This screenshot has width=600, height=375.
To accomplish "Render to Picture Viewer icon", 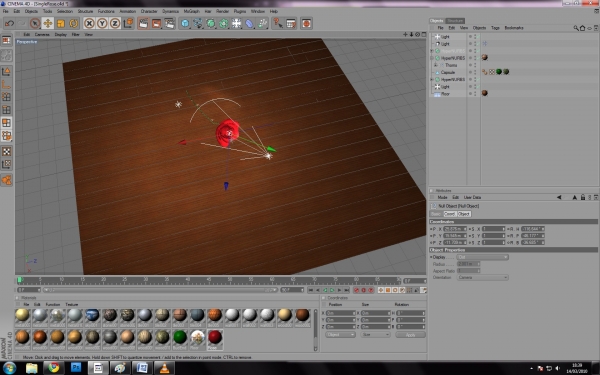I will coord(157,24).
